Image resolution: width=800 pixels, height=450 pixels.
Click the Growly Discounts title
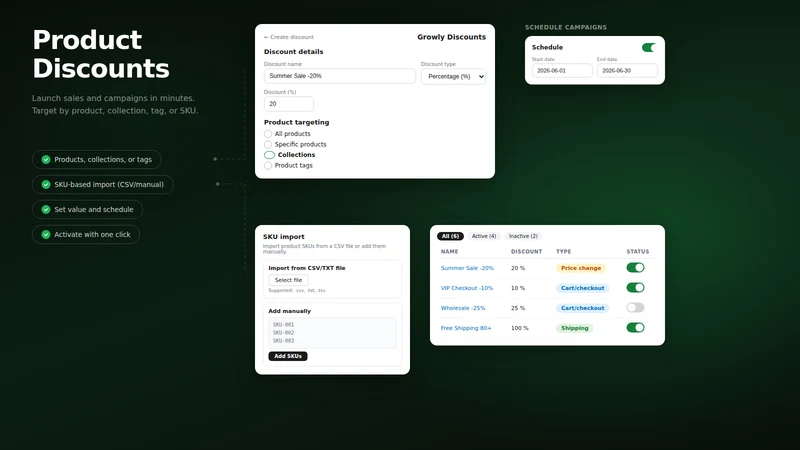451,37
